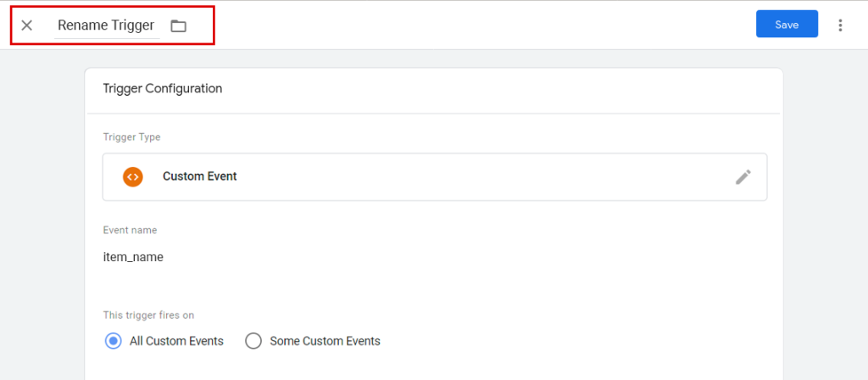
Task: Save the trigger using the Save button
Action: coord(786,25)
